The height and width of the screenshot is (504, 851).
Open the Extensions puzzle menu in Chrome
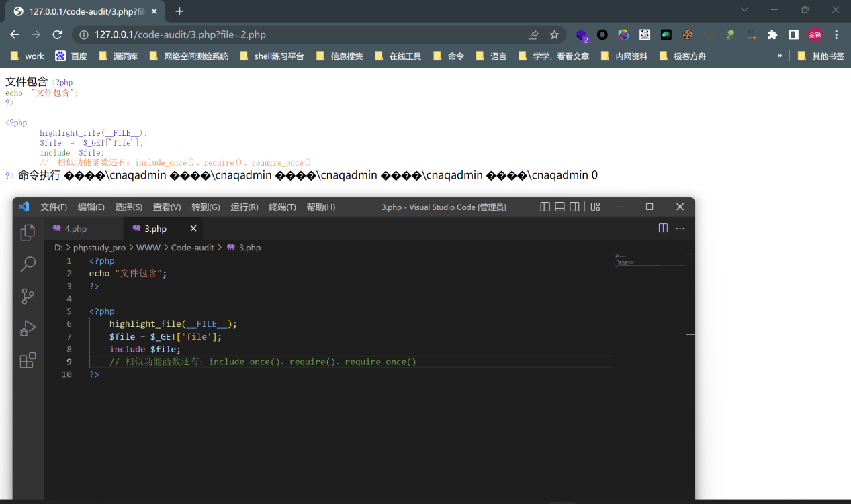click(x=772, y=34)
